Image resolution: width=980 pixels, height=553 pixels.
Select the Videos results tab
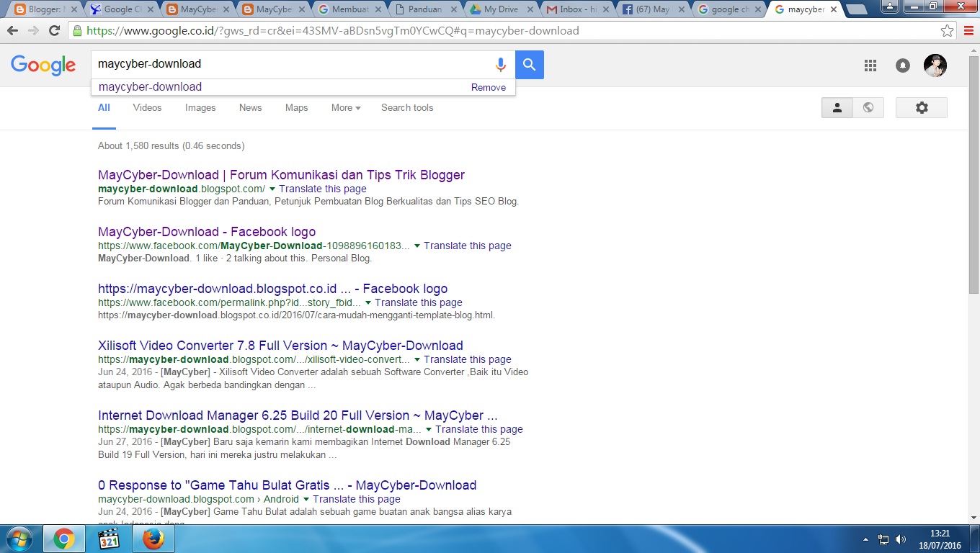coord(147,108)
